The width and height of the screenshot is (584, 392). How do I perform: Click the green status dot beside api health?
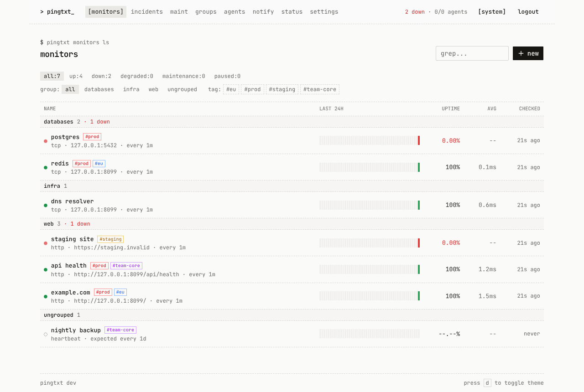46,269
